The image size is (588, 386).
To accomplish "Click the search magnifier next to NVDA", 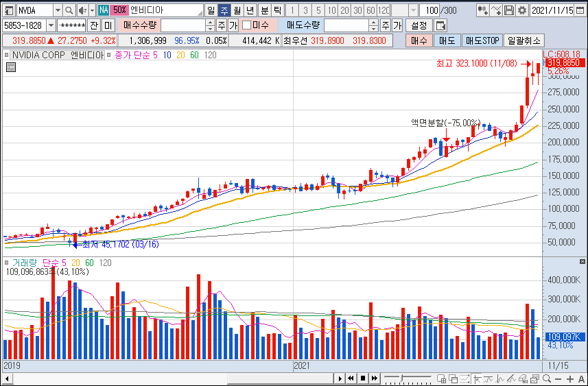I will [x=69, y=10].
